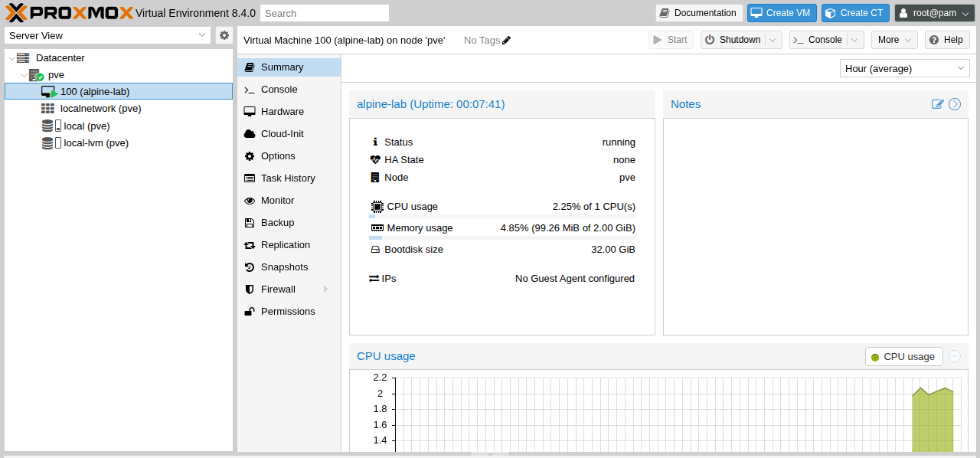Click into the Search field
Image resolution: width=980 pixels, height=458 pixels.
325,13
